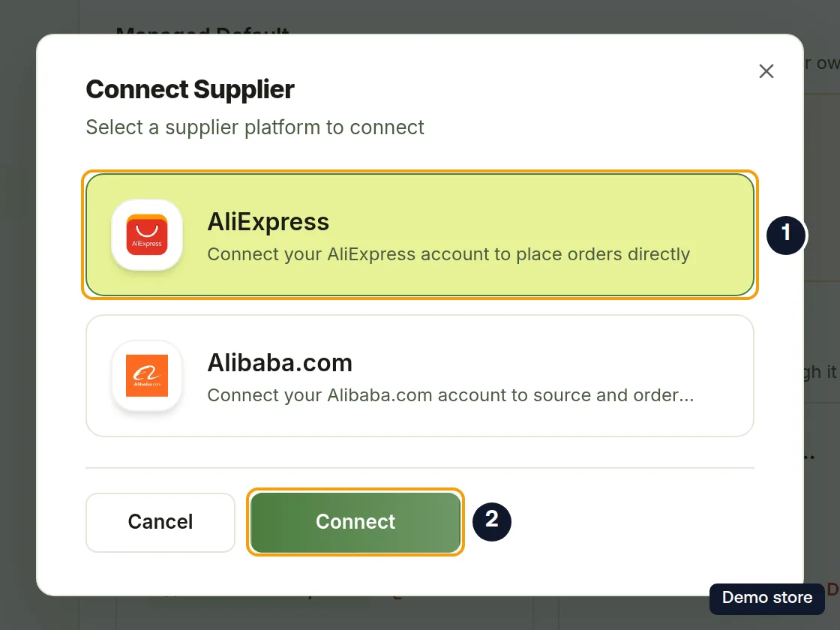Click the dimmed background left of the dialog
The width and height of the screenshot is (840, 630).
pyautogui.click(x=18, y=315)
